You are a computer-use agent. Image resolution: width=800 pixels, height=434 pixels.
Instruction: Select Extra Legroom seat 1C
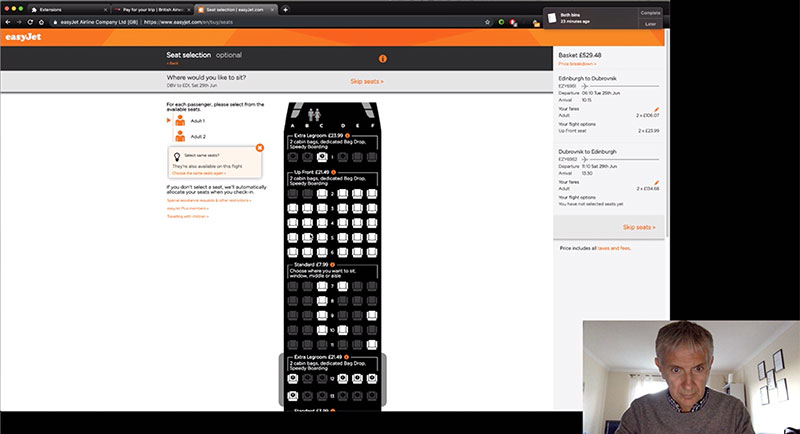[x=322, y=157]
